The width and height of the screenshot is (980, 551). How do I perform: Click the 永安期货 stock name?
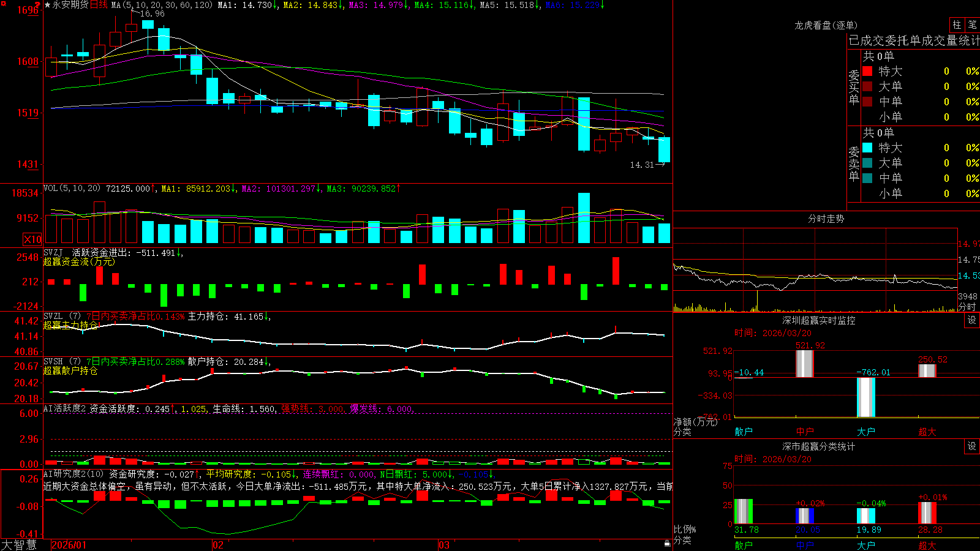[70, 5]
